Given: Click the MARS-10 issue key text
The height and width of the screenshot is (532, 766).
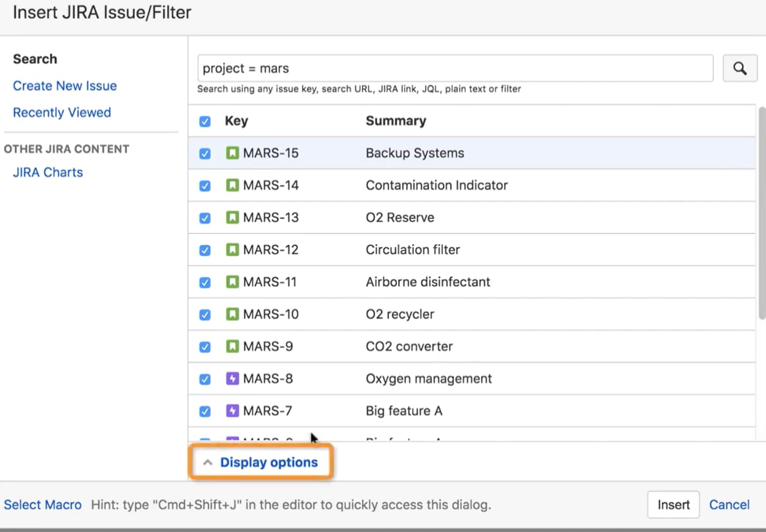Looking at the screenshot, I should pos(270,314).
